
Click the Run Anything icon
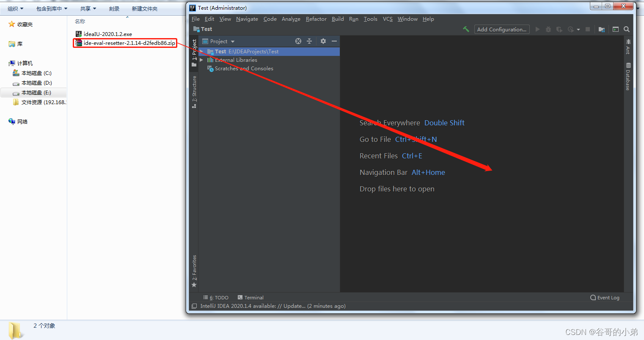pyautogui.click(x=616, y=29)
